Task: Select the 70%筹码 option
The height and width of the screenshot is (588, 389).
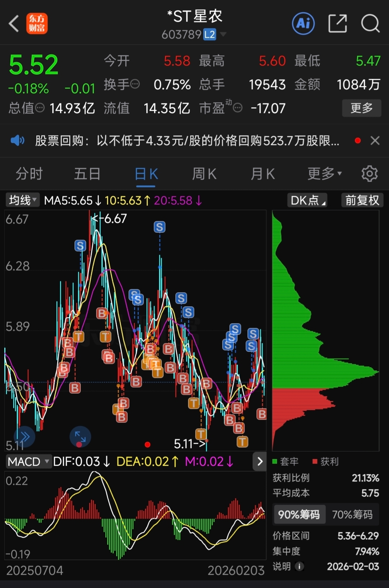Action: (x=352, y=515)
